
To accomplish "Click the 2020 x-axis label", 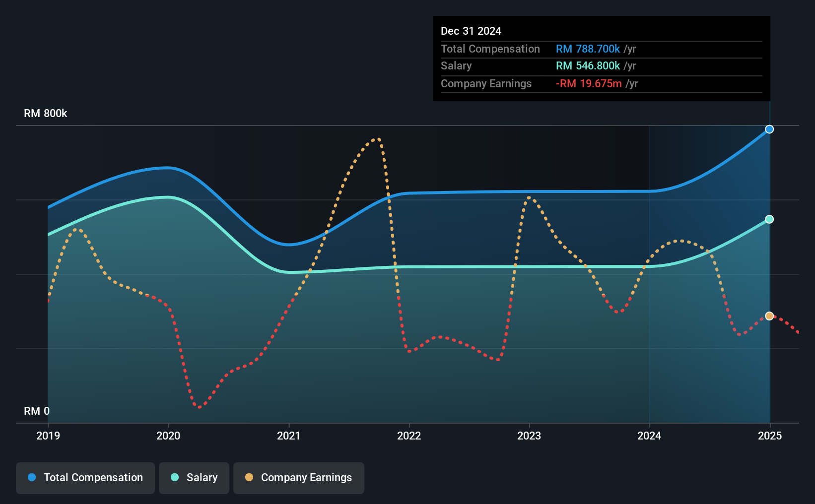I will (168, 436).
